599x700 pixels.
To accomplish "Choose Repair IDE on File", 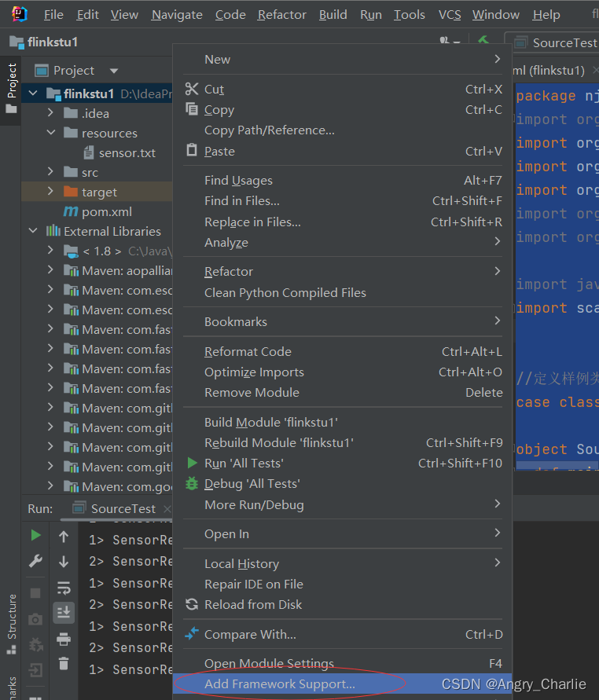I will pyautogui.click(x=343, y=584).
